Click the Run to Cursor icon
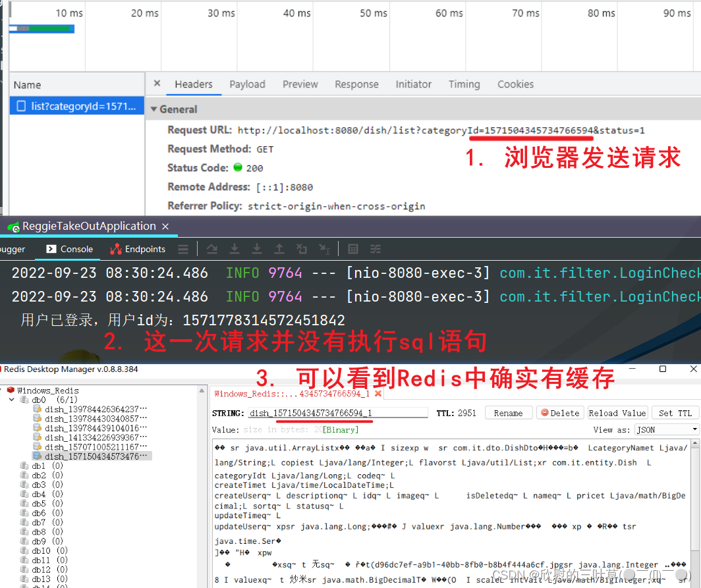The height and width of the screenshot is (588, 701). pyautogui.click(x=324, y=249)
